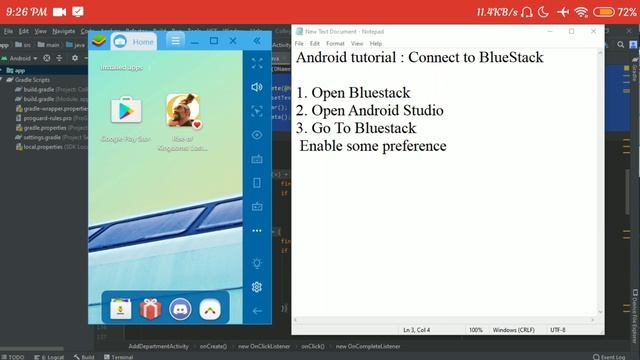
Task: Click the Notepad vertical scrollbar
Action: tap(600, 182)
